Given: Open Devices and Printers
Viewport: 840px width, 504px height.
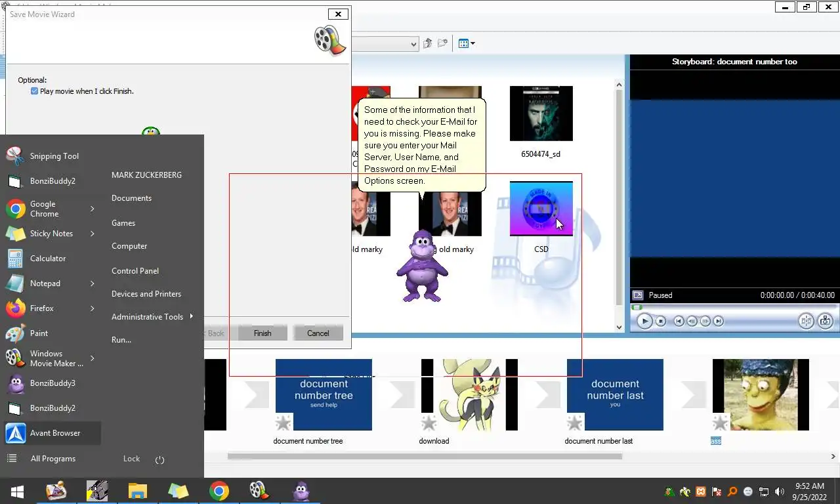Looking at the screenshot, I should pos(146,294).
